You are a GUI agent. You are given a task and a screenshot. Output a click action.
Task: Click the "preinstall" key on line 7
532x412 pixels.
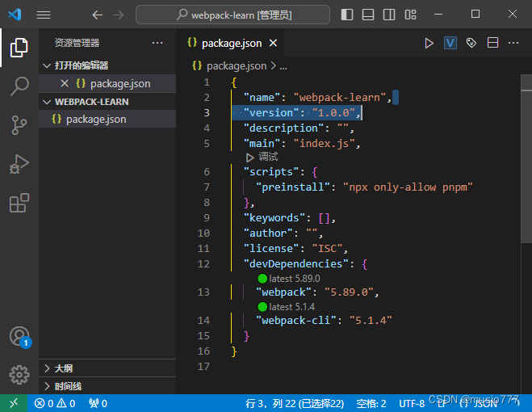coord(293,187)
